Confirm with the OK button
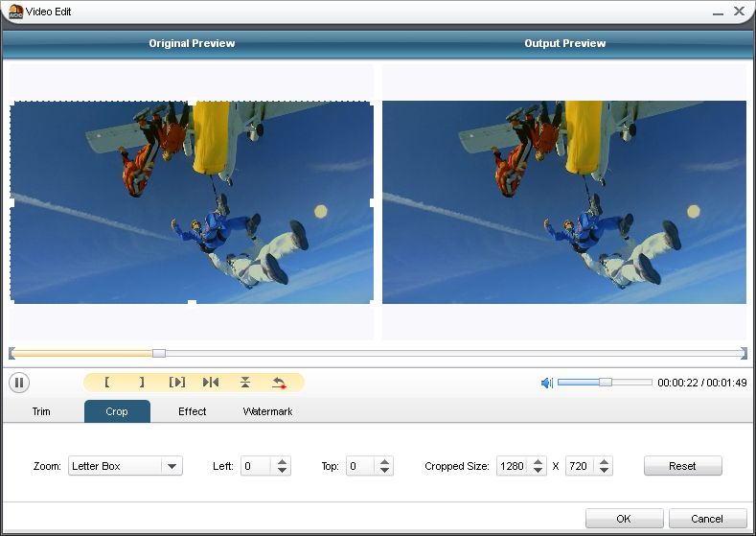The width and height of the screenshot is (756, 536). (x=624, y=519)
